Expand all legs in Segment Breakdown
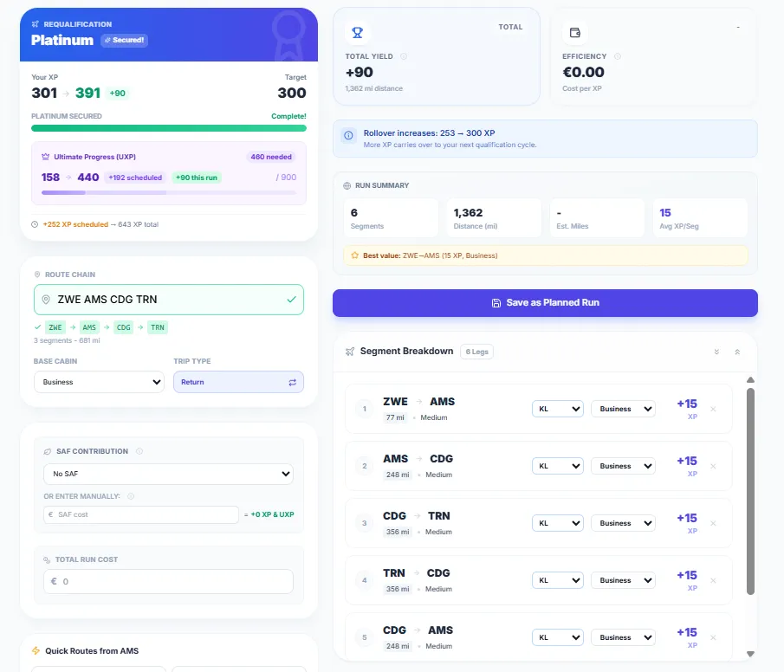784x672 pixels. coord(716,352)
